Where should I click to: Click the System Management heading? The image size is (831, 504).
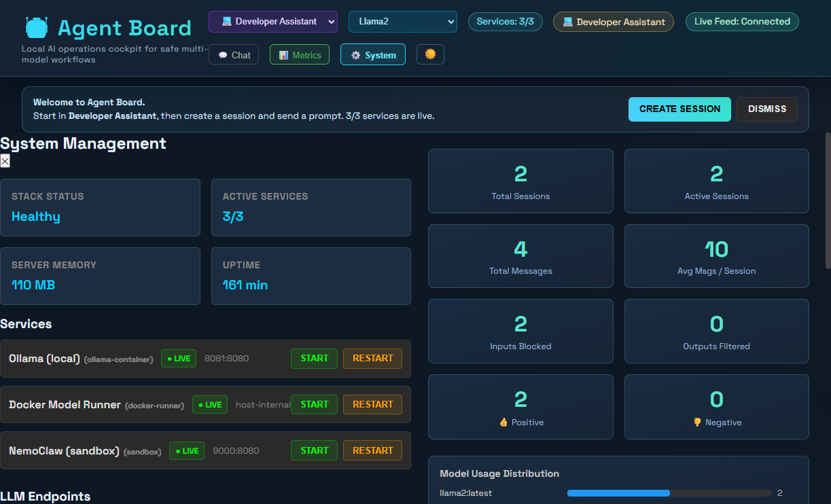(83, 143)
